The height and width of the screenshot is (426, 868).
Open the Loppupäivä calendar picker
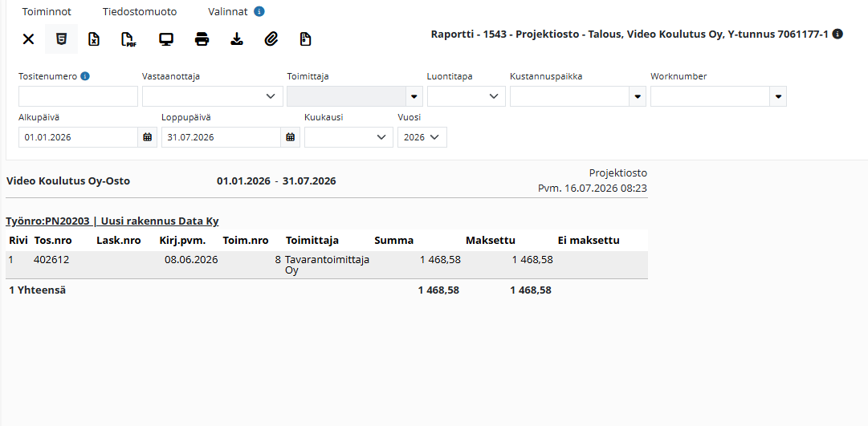[x=290, y=137]
